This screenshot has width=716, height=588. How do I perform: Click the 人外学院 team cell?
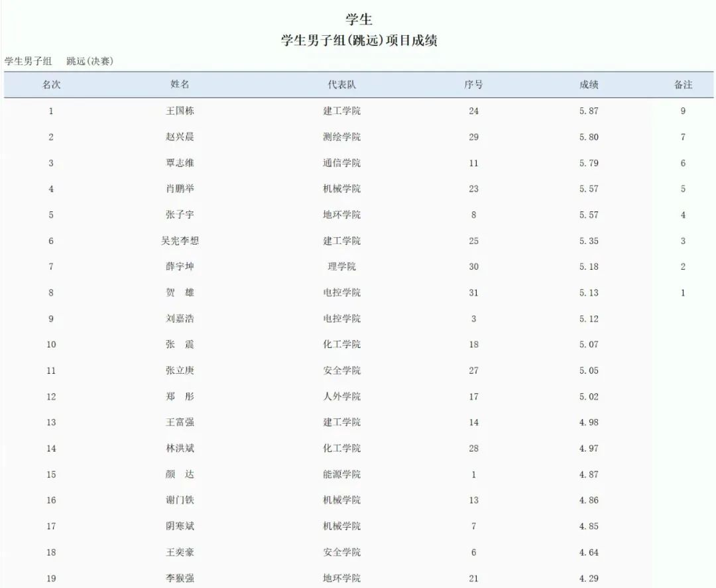[x=341, y=396]
